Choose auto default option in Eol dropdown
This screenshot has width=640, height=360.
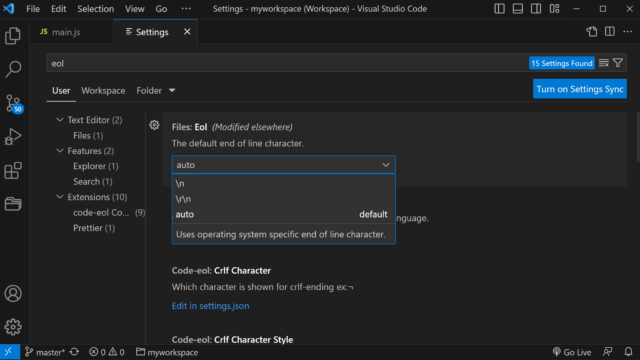click(284, 214)
